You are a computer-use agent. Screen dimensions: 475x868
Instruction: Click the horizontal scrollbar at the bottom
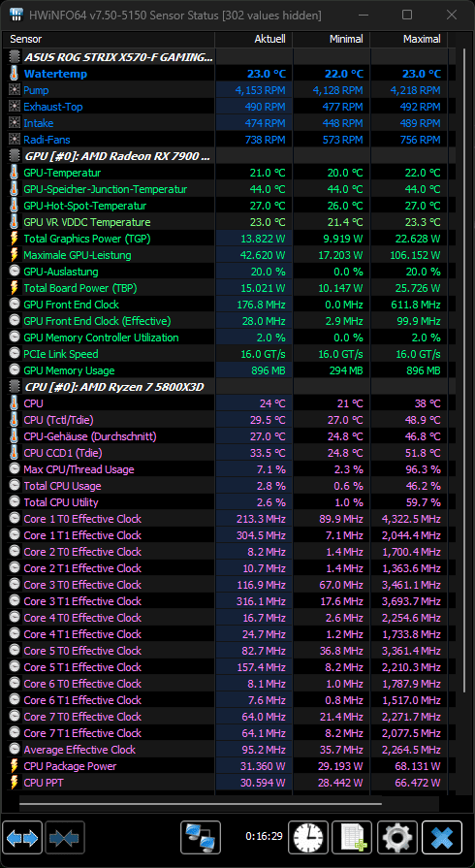pos(201,803)
